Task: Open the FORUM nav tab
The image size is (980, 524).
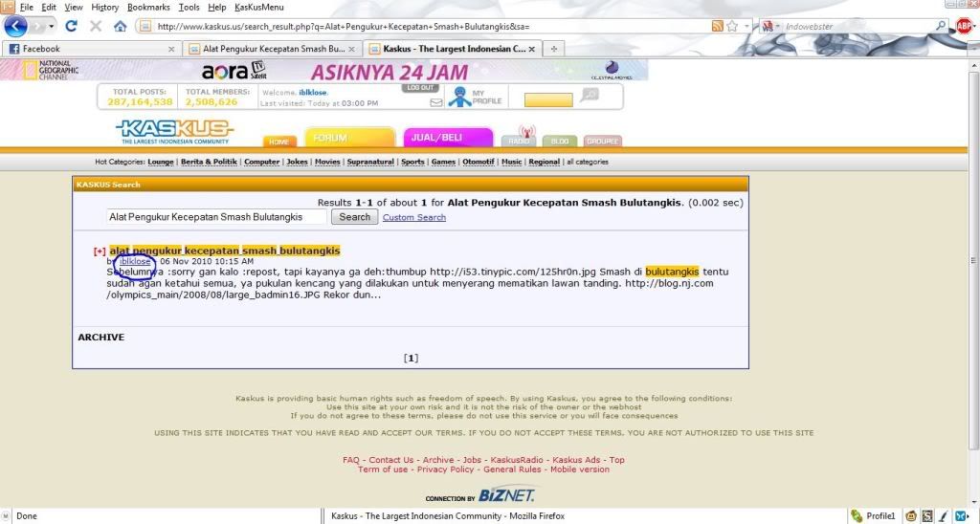Action: click(350, 138)
